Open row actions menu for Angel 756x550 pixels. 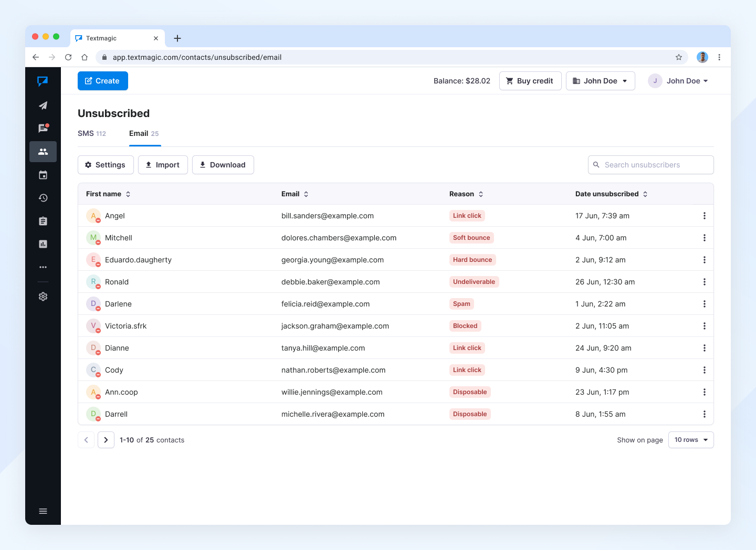tap(704, 216)
